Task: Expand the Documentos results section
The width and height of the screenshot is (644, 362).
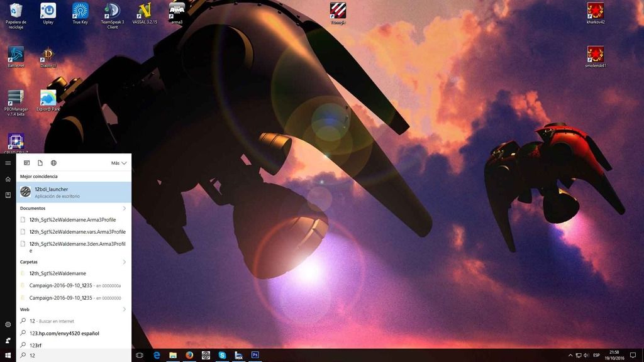Action: tap(124, 209)
